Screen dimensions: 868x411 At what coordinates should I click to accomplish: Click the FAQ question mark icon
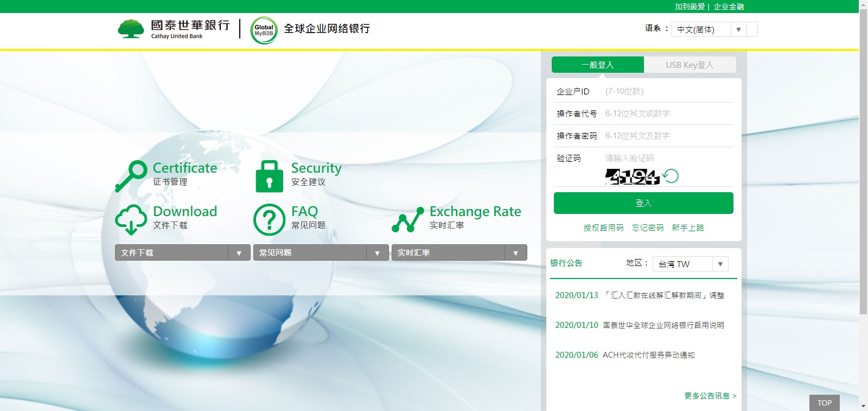pyautogui.click(x=269, y=219)
